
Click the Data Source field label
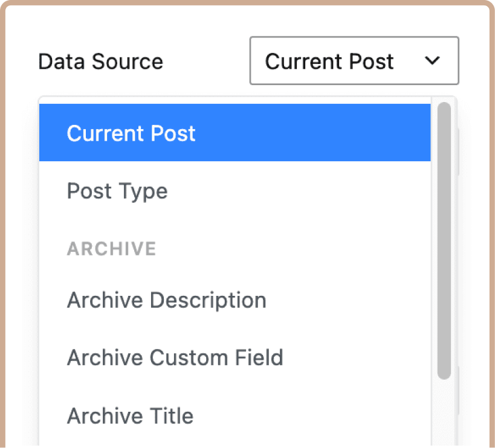coord(101,61)
